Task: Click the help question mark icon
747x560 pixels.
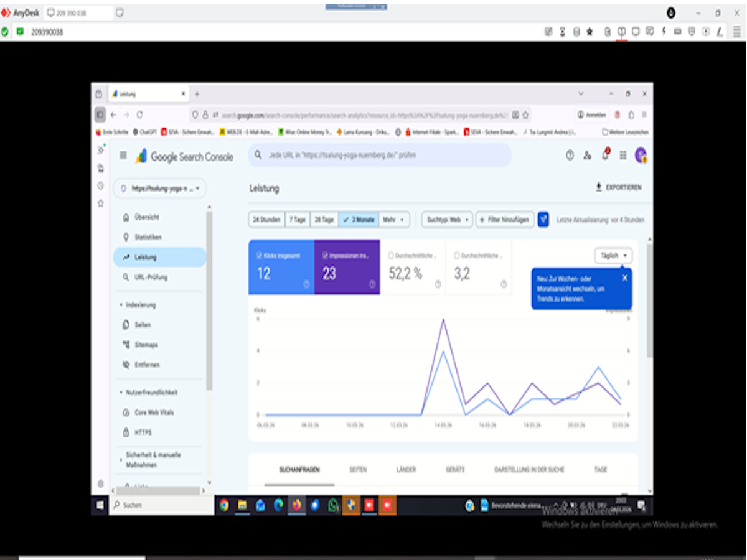Action: [x=570, y=156]
